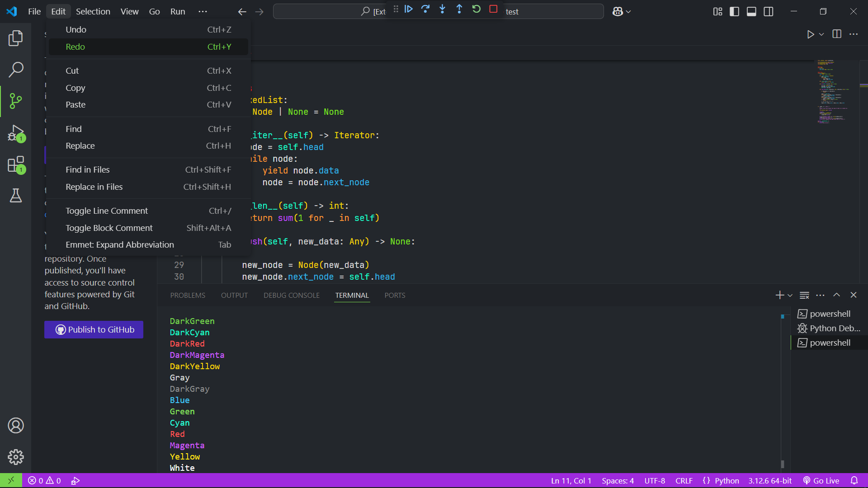Open the Run and Debug view
The width and height of the screenshot is (868, 488).
coord(16,133)
